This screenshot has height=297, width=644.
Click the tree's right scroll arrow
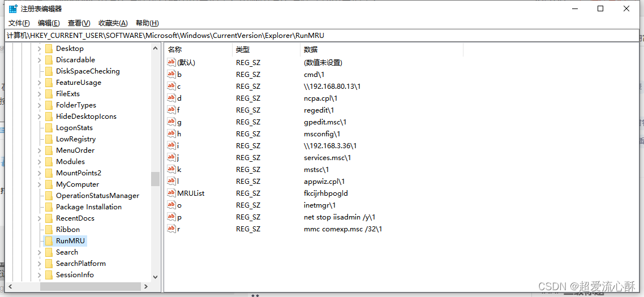coord(146,286)
